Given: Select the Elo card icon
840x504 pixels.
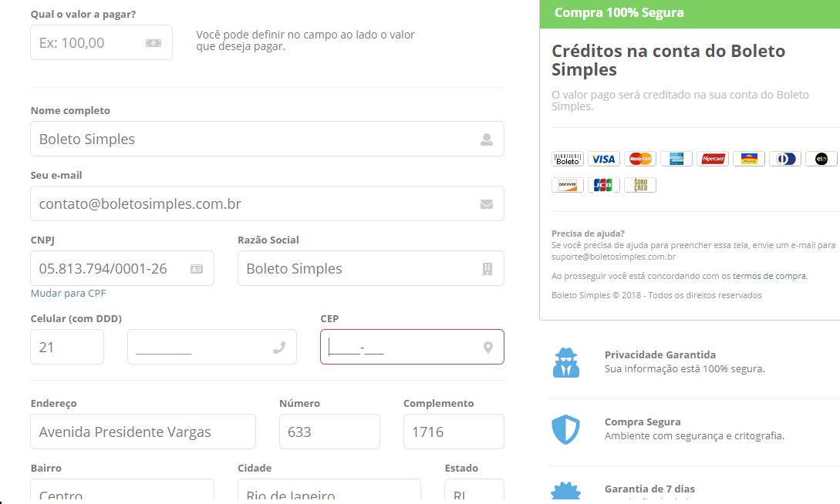Looking at the screenshot, I should [821, 159].
